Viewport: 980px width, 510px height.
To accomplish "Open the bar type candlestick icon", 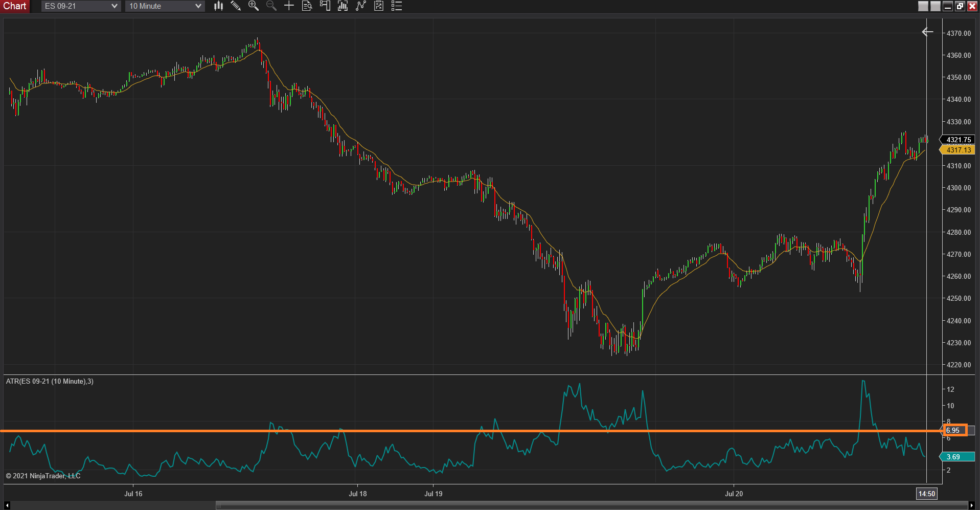I will point(219,6).
